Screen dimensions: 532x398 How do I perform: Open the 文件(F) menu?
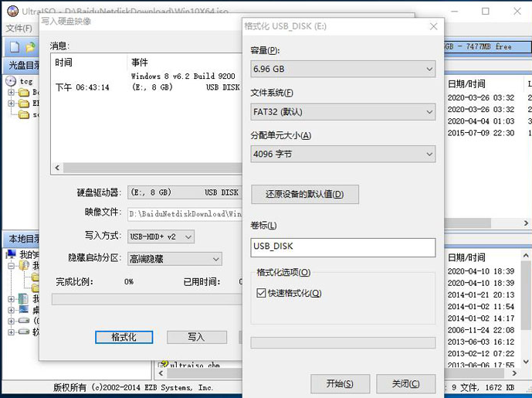19,29
